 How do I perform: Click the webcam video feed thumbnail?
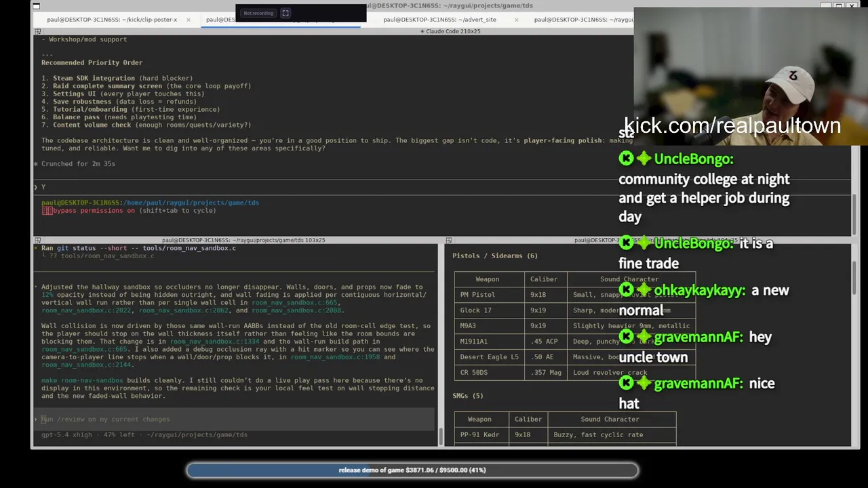[x=749, y=76]
